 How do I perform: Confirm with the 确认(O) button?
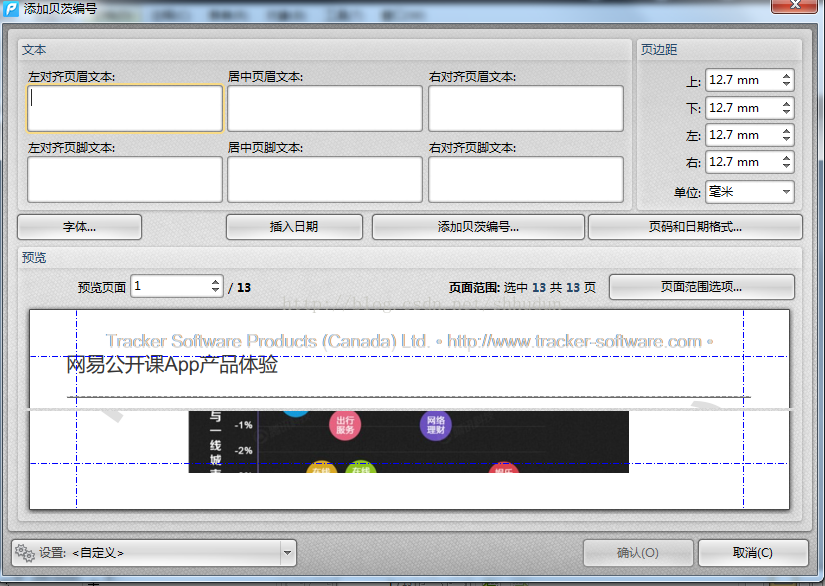(x=638, y=553)
